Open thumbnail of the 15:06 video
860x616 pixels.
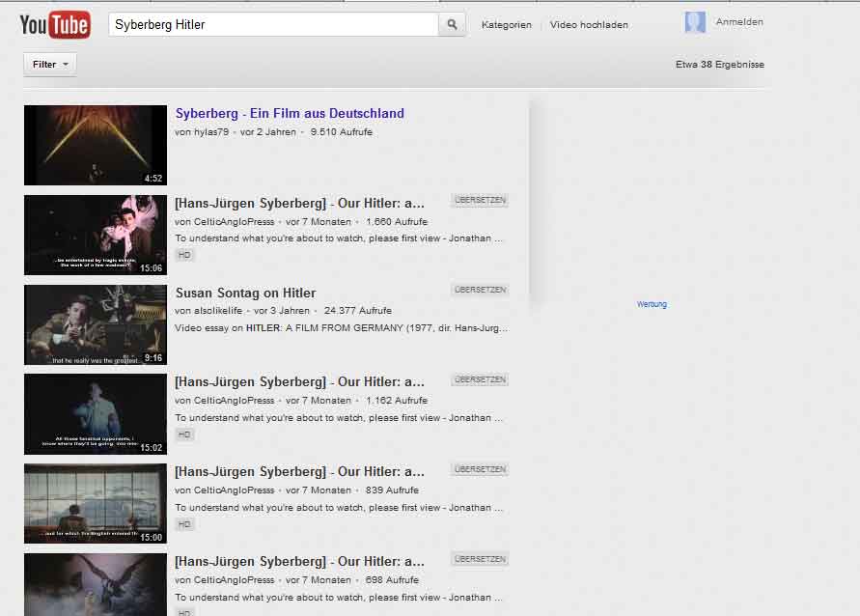coord(96,235)
